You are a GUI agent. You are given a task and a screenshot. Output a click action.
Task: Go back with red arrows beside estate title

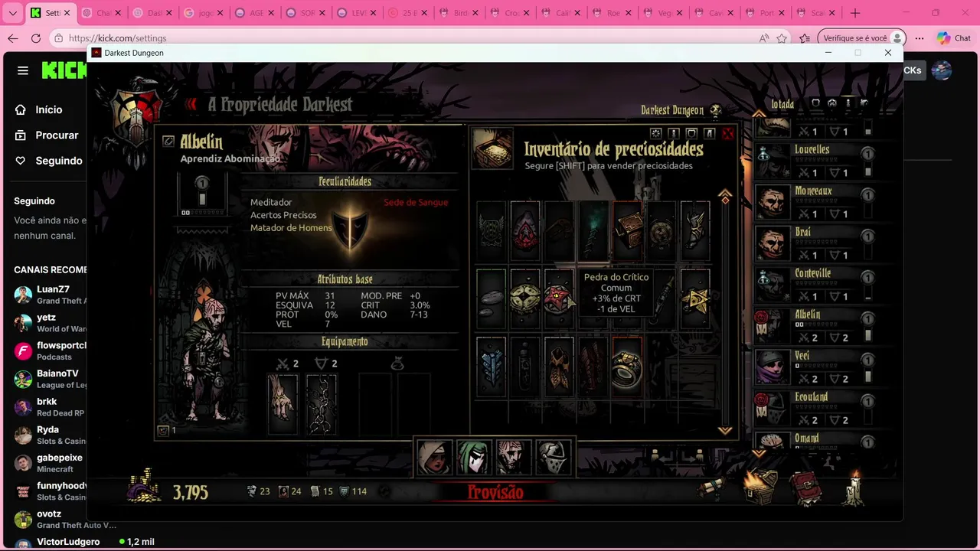(191, 105)
